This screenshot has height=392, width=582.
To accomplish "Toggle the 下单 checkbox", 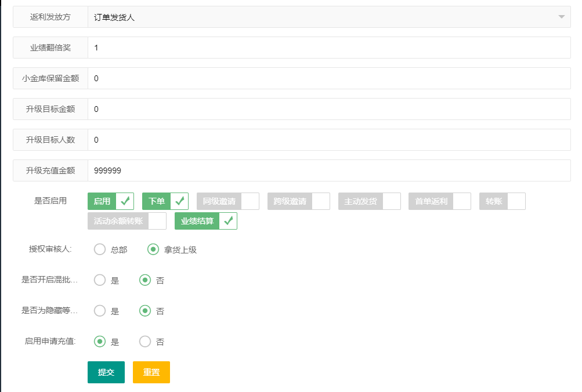I will (165, 201).
